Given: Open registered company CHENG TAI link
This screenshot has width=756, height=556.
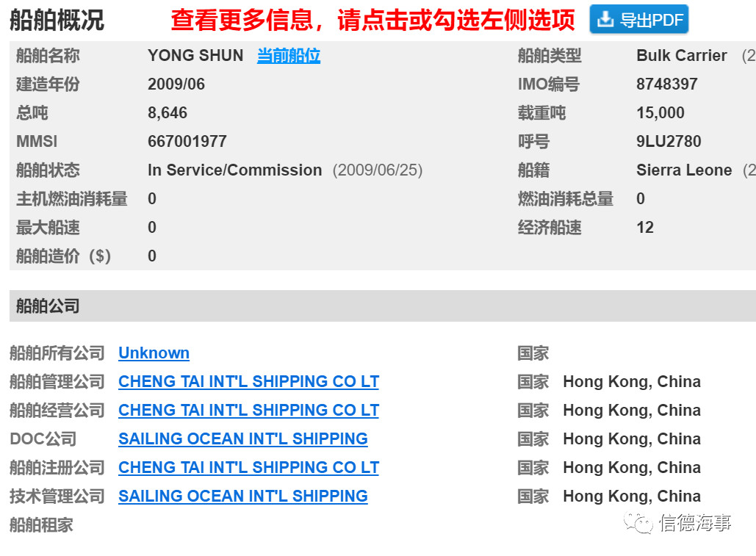Looking at the screenshot, I should (249, 467).
